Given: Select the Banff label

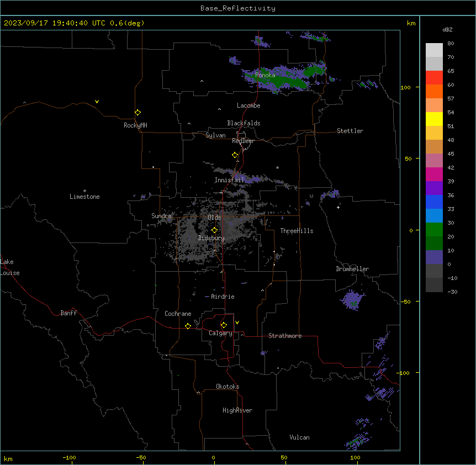Looking at the screenshot, I should point(68,313).
